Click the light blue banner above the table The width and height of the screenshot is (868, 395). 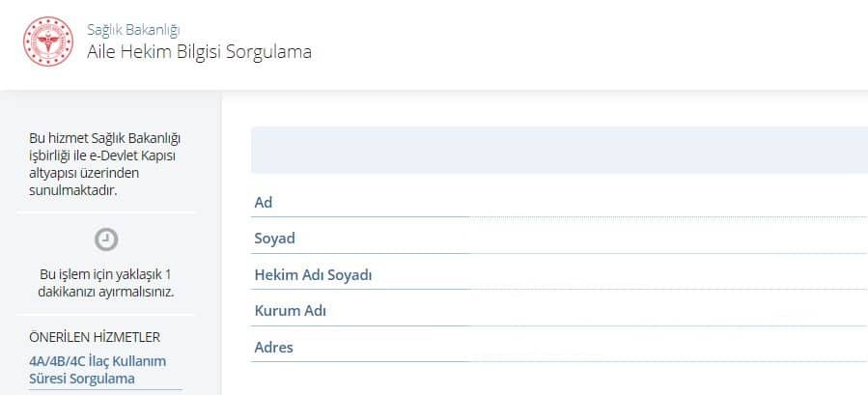559,150
